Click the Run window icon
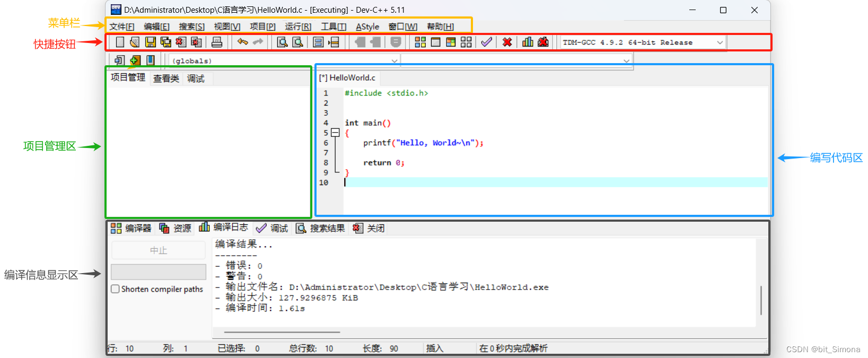 [436, 42]
